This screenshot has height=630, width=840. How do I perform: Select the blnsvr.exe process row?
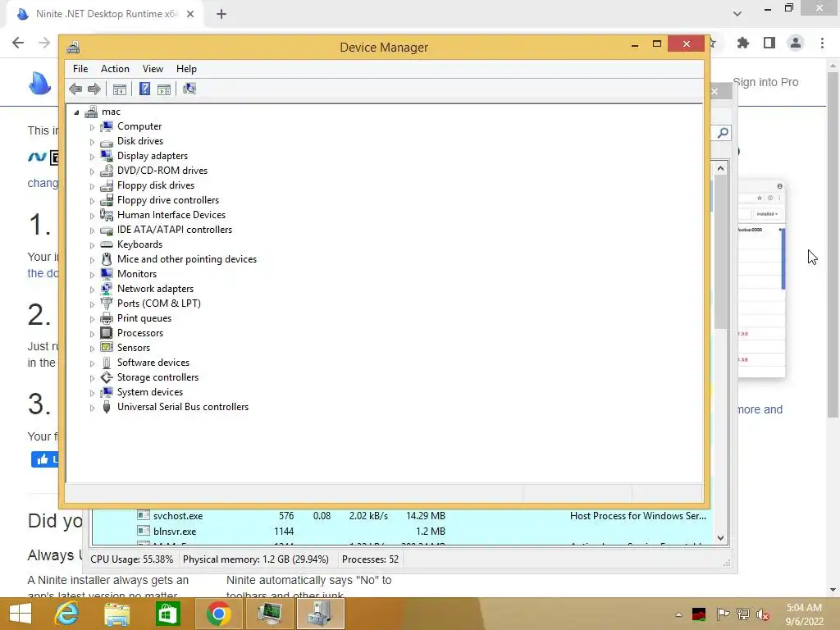402,532
